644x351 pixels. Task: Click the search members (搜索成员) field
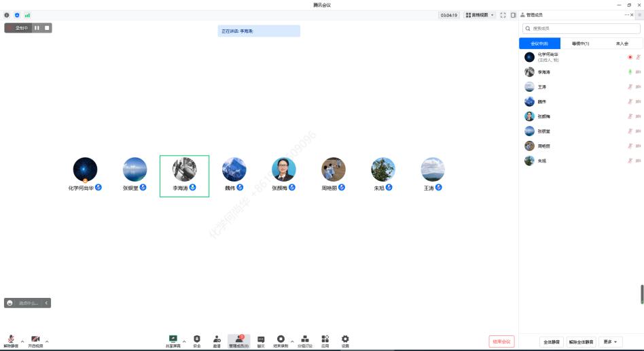point(581,28)
